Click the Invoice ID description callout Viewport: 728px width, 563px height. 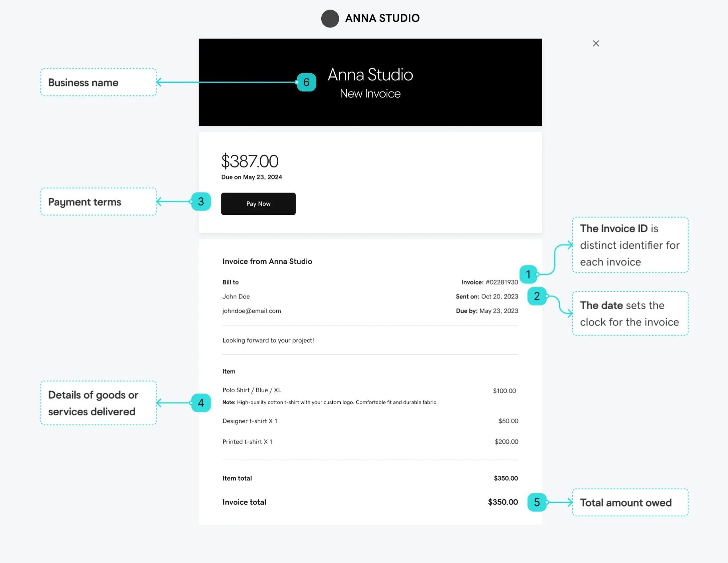point(630,245)
